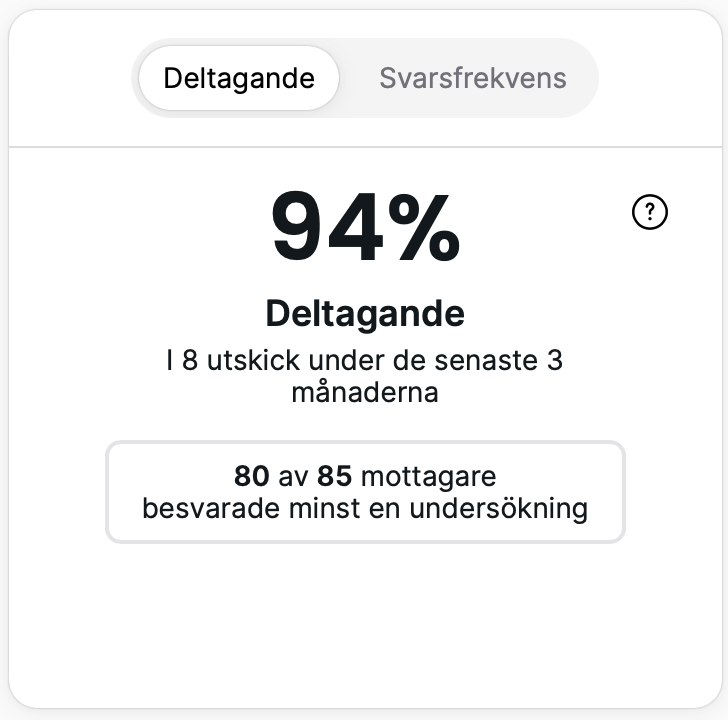Click the horizontal divider below the tabs

(364, 147)
